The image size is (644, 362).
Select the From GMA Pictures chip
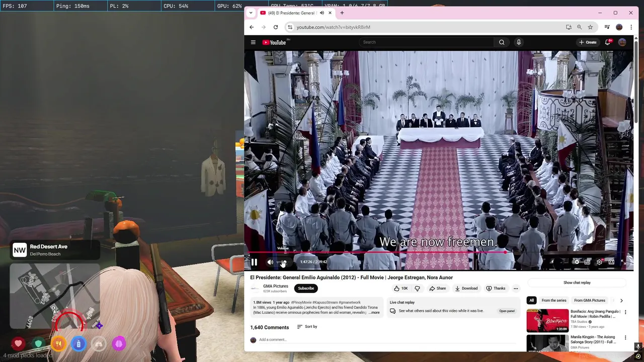pos(590,301)
